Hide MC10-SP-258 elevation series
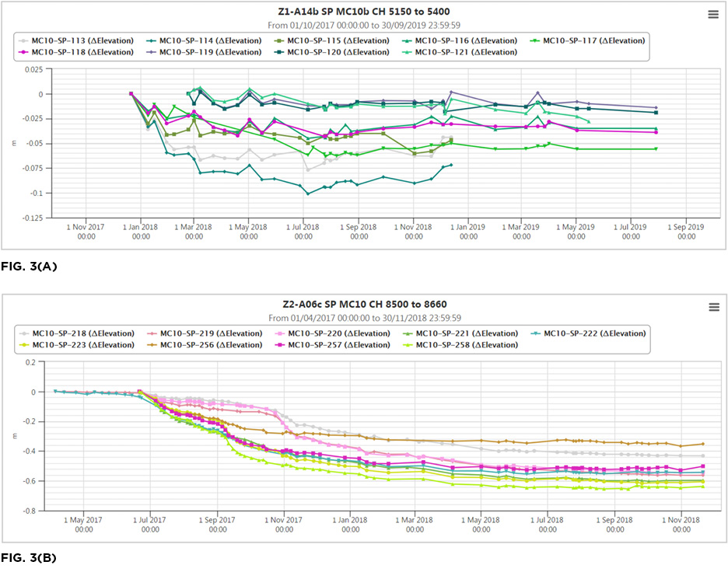 [x=466, y=344]
